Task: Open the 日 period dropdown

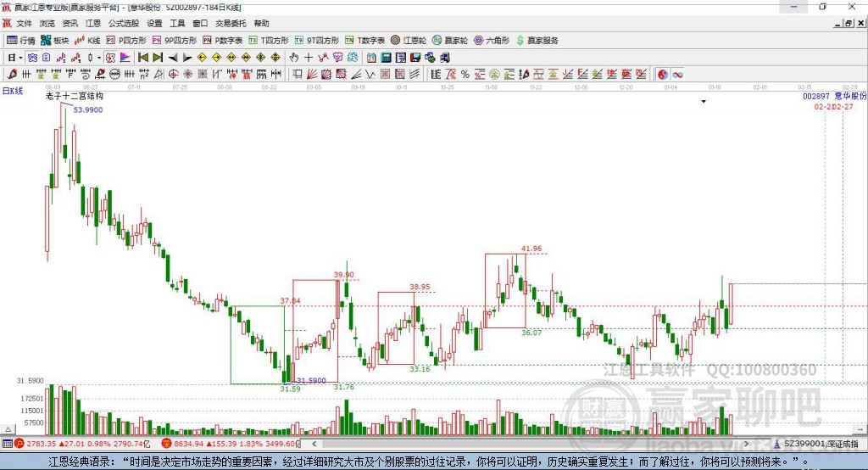Action: [14, 58]
